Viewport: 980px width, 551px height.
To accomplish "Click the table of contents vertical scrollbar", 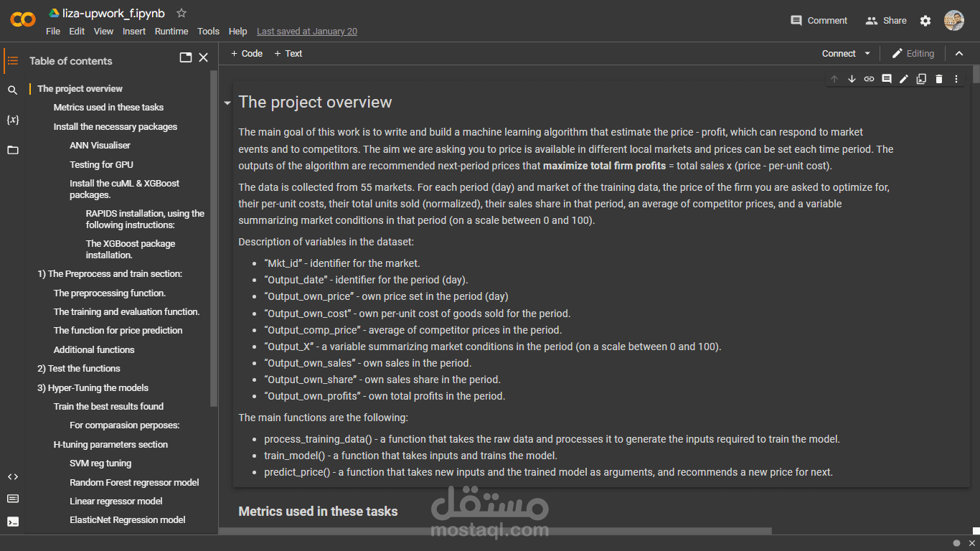I will click(x=214, y=238).
